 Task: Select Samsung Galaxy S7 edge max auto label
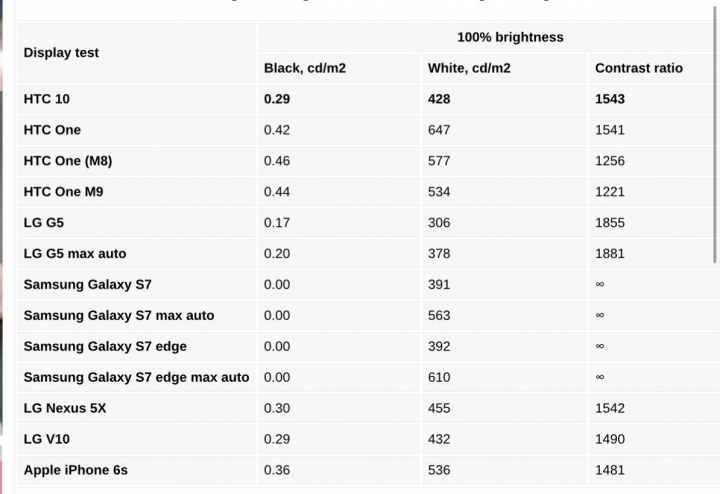click(136, 377)
